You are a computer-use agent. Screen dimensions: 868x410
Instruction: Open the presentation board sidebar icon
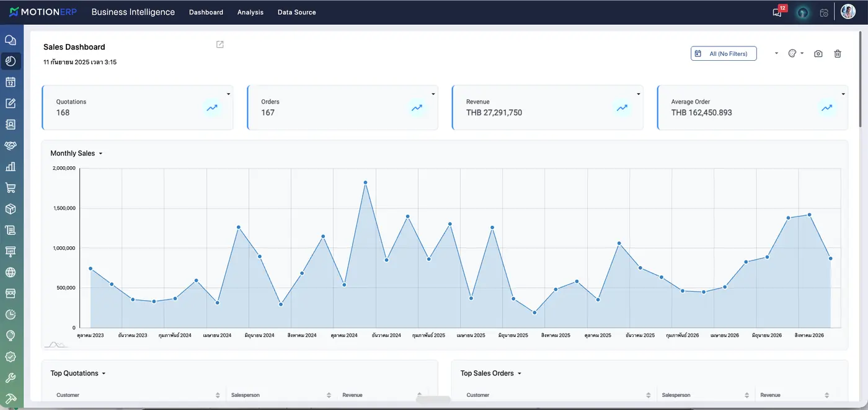tap(11, 251)
